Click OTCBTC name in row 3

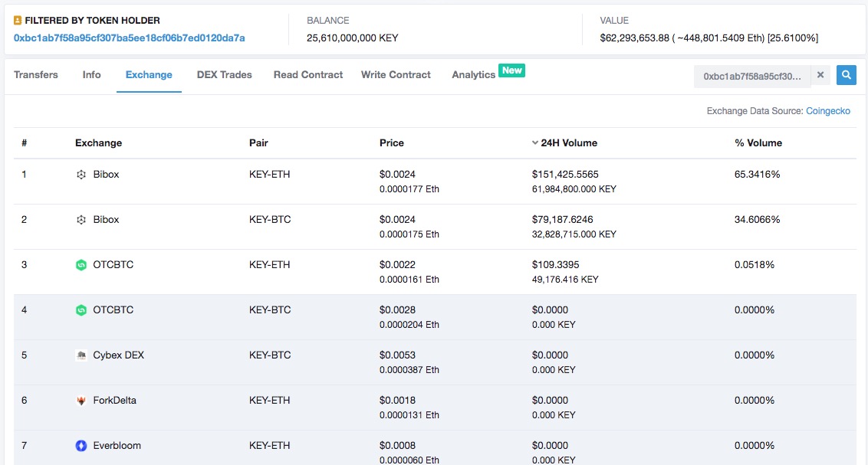(x=113, y=265)
